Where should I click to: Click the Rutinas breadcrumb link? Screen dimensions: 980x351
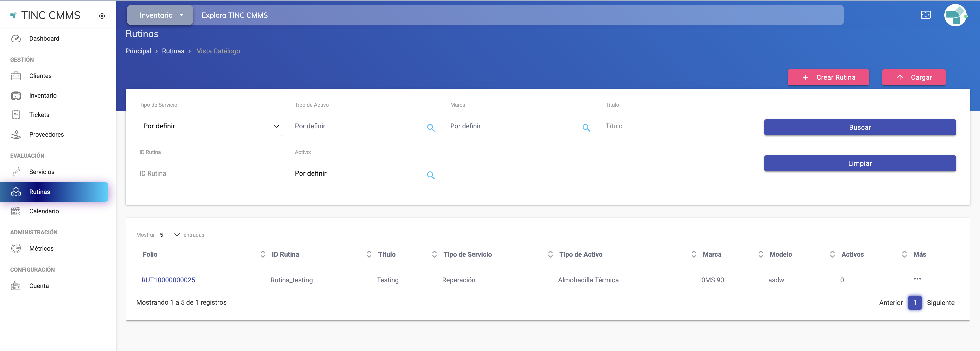click(x=173, y=51)
